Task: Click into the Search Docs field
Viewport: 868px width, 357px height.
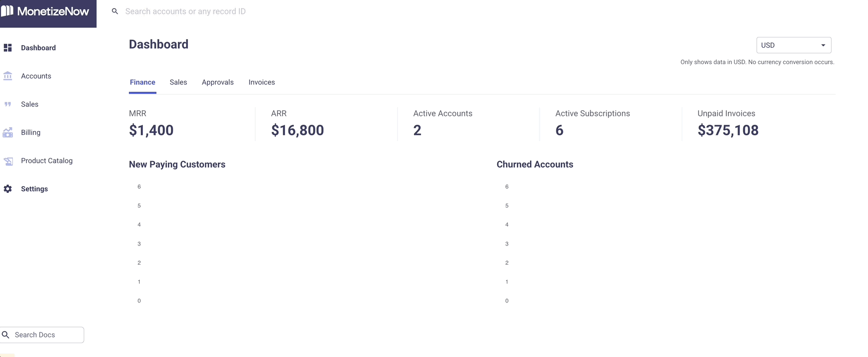Action: point(42,335)
